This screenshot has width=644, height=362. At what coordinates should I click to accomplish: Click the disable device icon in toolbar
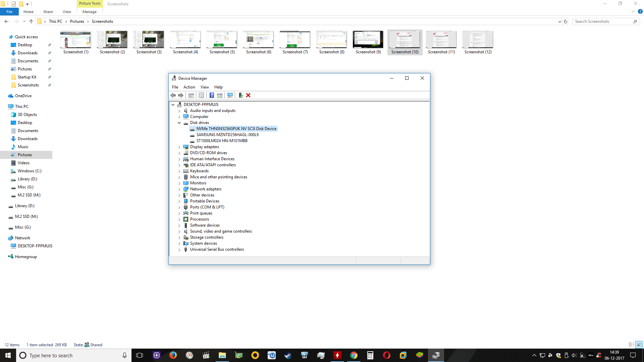click(240, 95)
